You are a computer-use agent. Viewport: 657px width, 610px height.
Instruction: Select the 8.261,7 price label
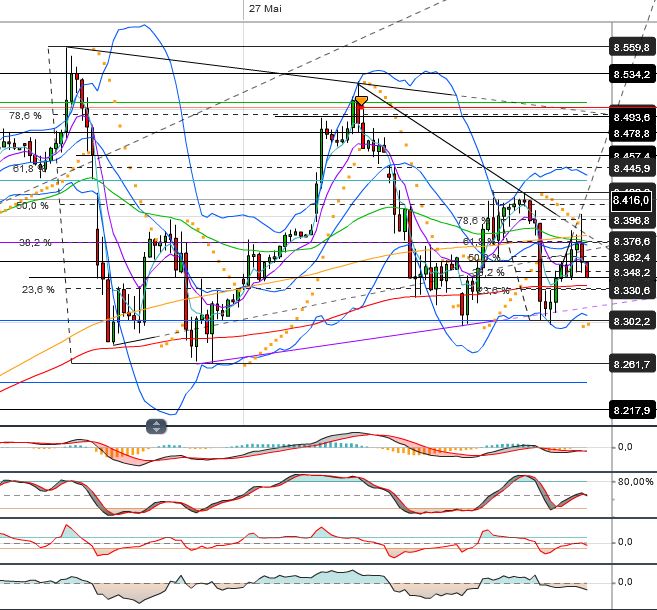click(632, 364)
